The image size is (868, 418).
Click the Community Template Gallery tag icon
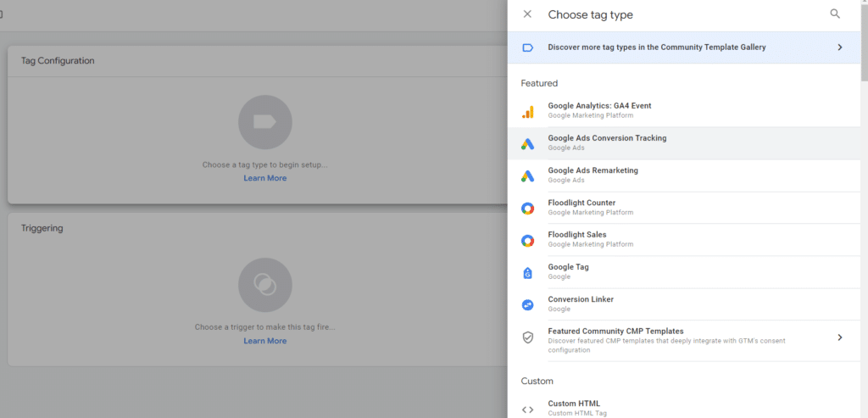[527, 47]
